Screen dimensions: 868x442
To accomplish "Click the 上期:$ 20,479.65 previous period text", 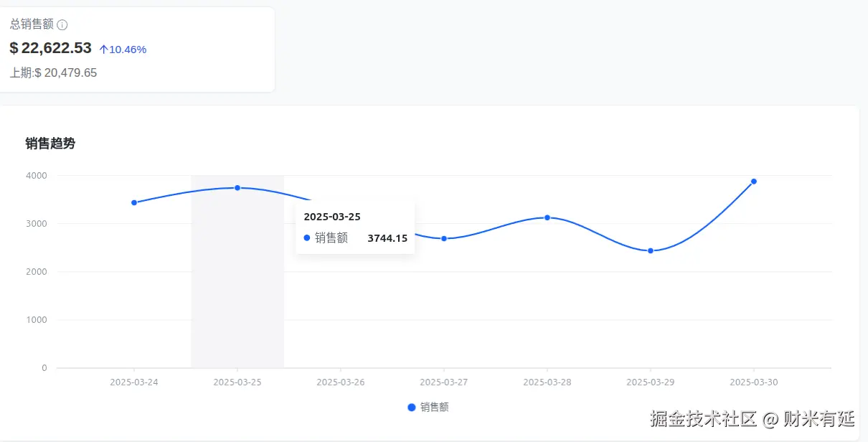I will [53, 72].
